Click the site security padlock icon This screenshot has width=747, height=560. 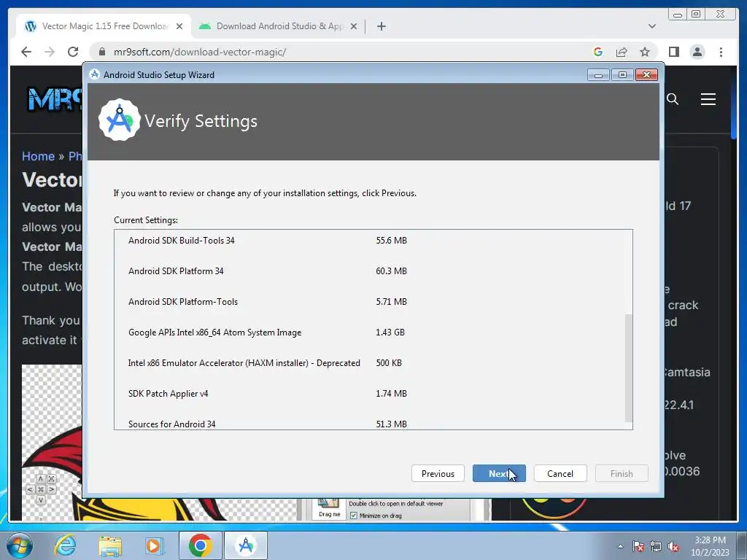pos(101,52)
